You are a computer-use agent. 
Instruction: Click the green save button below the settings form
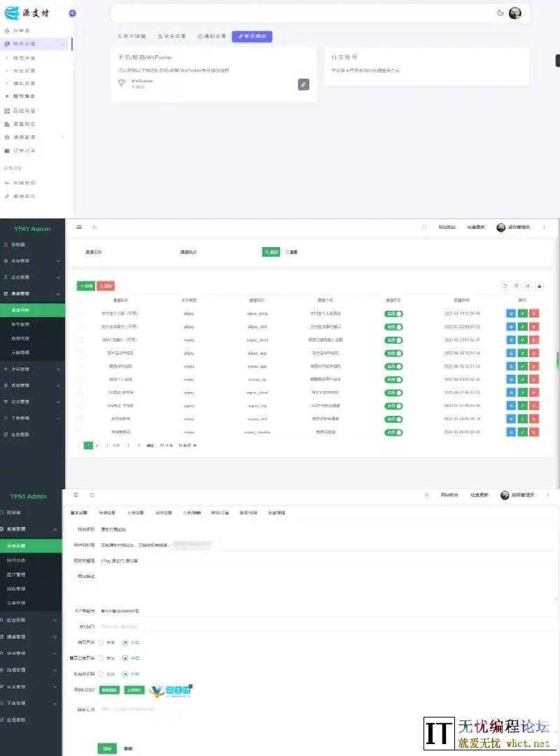106,748
